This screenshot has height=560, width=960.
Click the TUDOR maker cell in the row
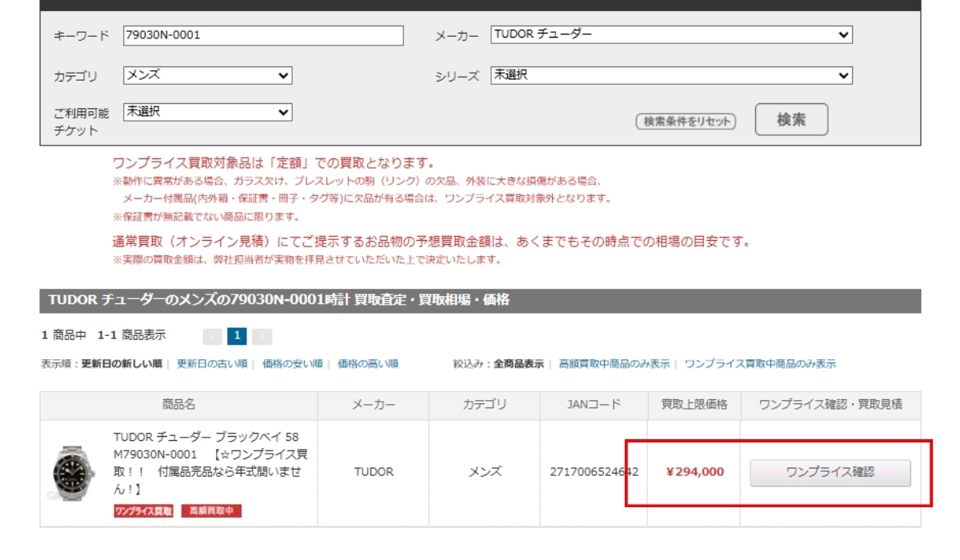374,472
